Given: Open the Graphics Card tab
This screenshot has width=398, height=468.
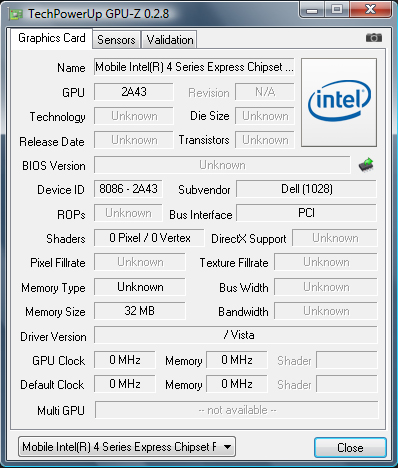Looking at the screenshot, I should pos(52,38).
